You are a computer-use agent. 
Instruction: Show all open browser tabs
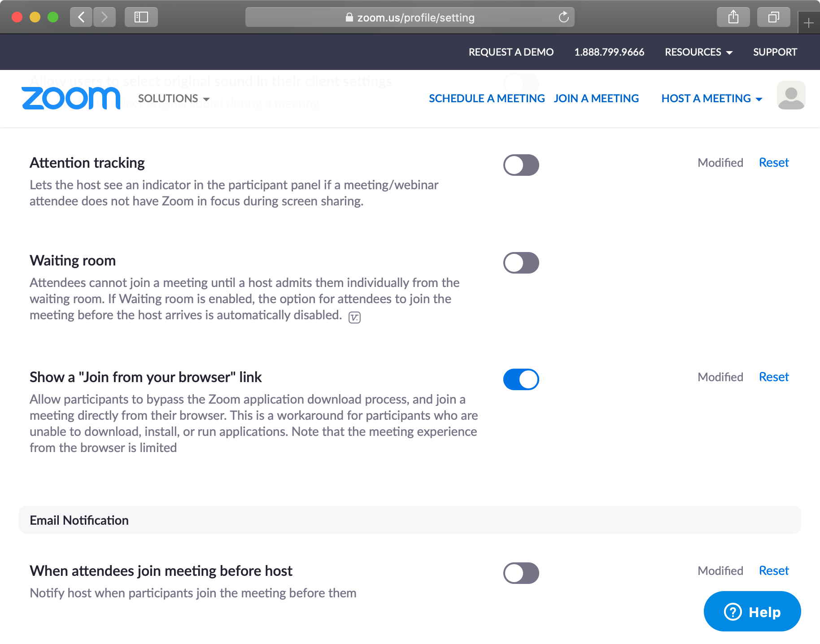[x=773, y=17]
